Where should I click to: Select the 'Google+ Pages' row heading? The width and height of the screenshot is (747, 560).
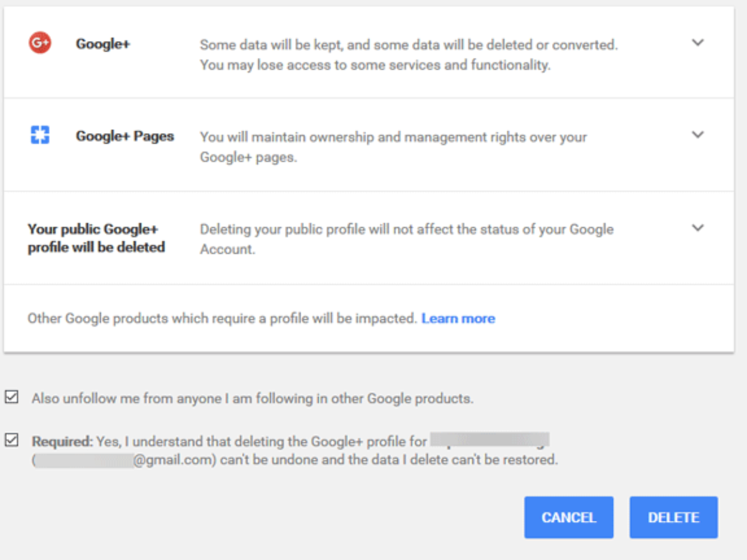coord(125,136)
